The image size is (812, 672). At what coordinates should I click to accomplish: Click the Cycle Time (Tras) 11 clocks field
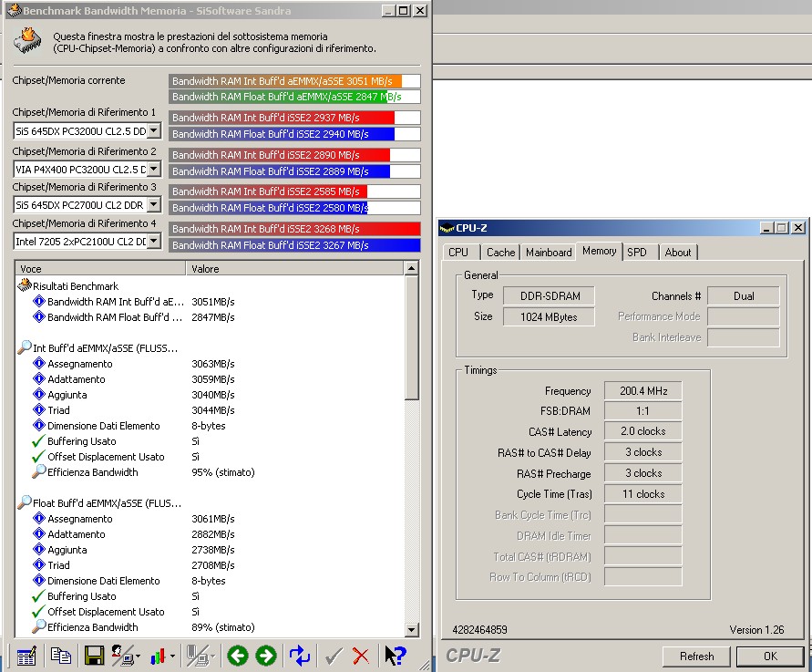[x=643, y=494]
